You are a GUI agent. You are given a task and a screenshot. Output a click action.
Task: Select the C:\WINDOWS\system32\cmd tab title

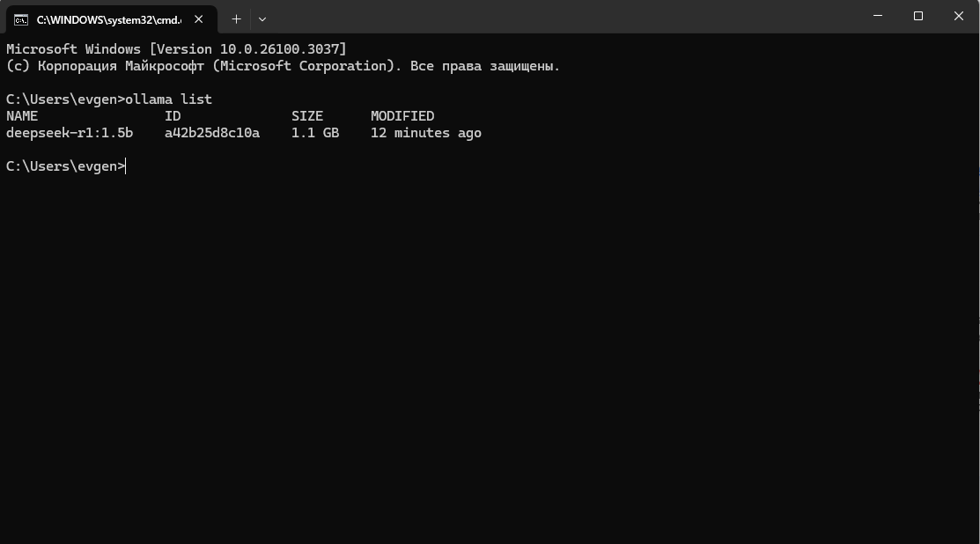(107, 18)
